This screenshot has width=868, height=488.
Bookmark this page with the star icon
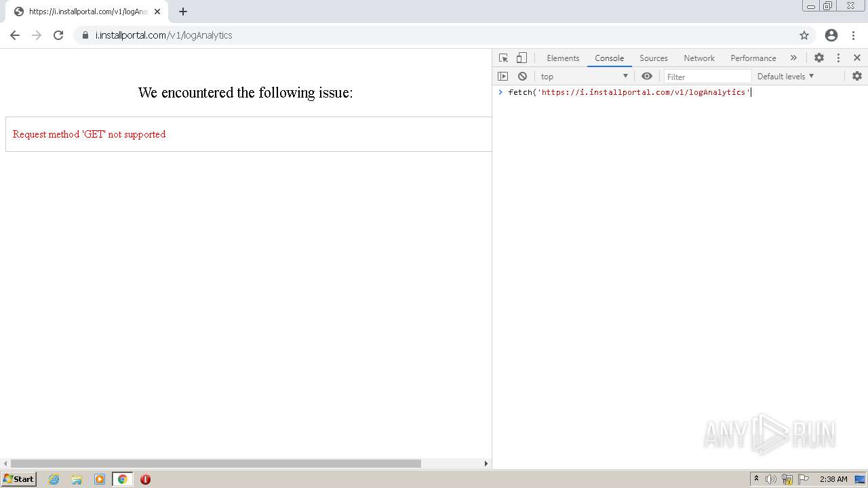point(804,35)
